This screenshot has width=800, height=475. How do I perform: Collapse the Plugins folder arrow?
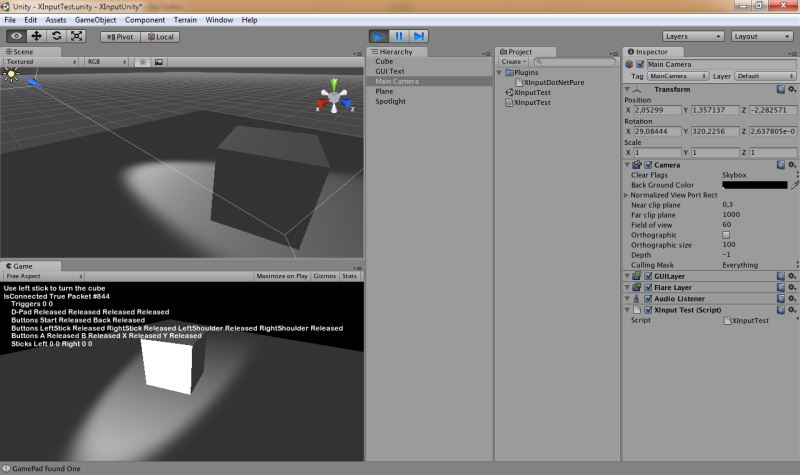click(x=499, y=72)
